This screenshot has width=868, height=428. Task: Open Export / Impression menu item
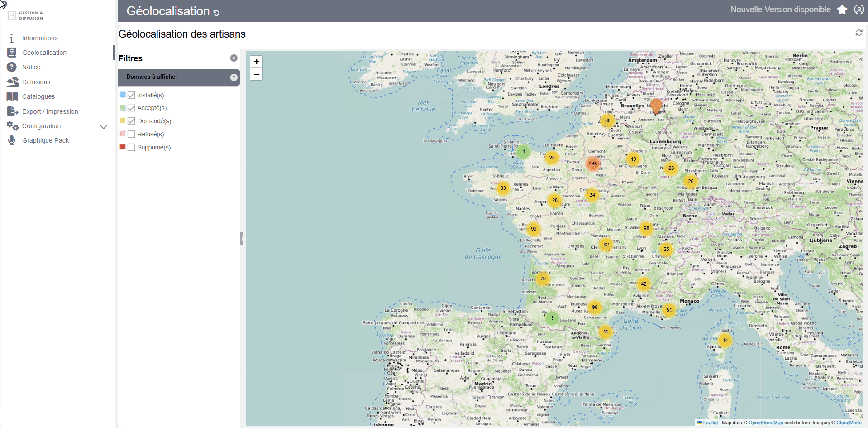point(50,111)
